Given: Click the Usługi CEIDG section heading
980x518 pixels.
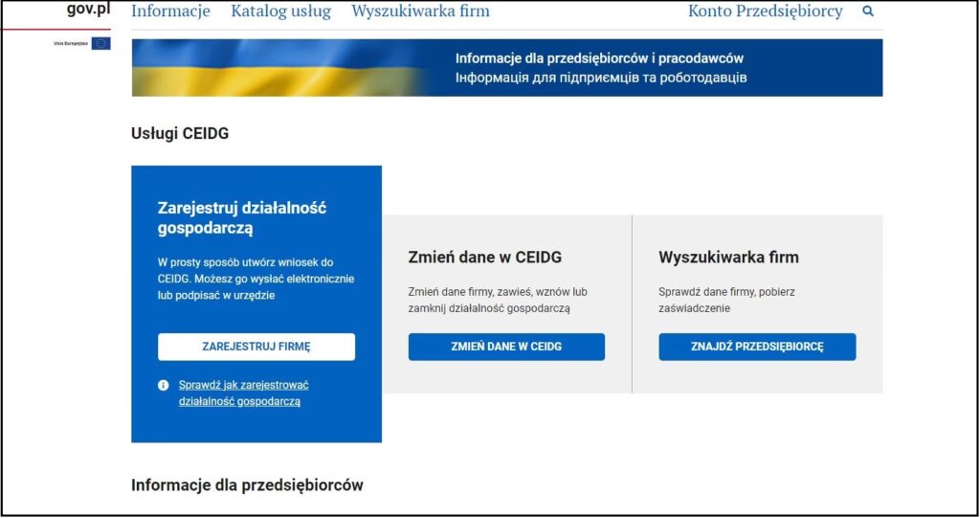Looking at the screenshot, I should tap(180, 133).
